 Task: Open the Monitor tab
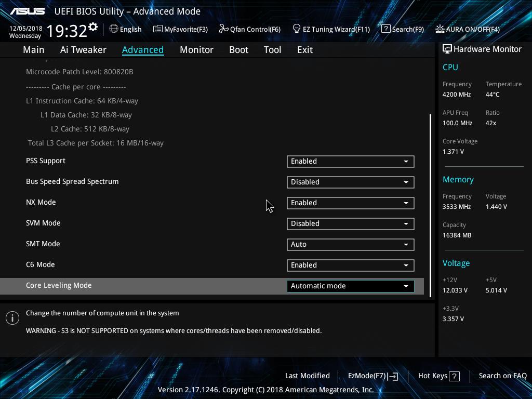pyautogui.click(x=196, y=50)
